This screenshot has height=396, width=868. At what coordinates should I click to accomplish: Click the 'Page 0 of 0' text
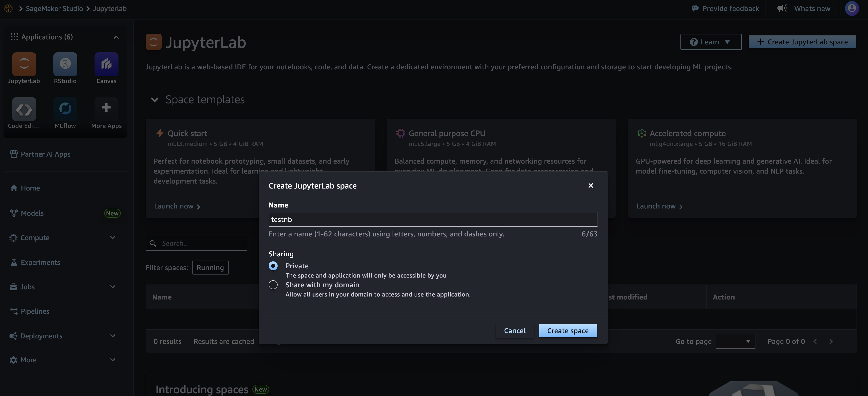(786, 341)
